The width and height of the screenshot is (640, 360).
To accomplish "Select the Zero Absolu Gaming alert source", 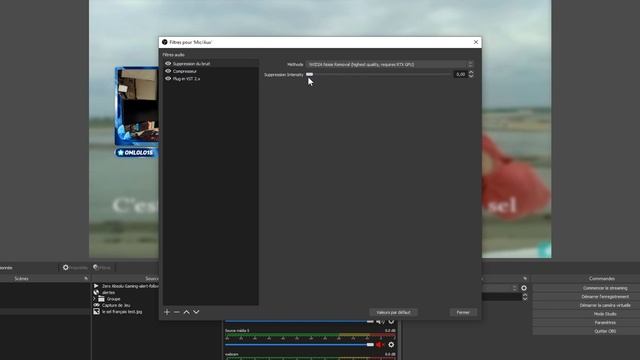I will (x=130, y=286).
